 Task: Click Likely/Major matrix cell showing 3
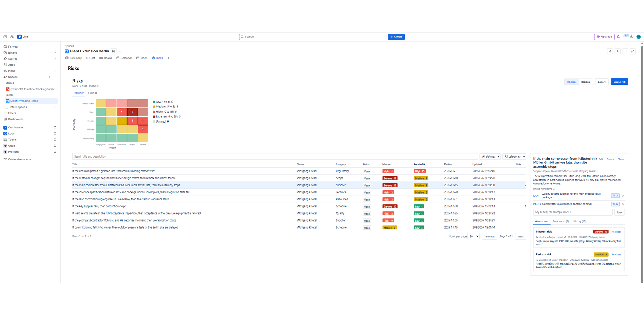pos(132,112)
